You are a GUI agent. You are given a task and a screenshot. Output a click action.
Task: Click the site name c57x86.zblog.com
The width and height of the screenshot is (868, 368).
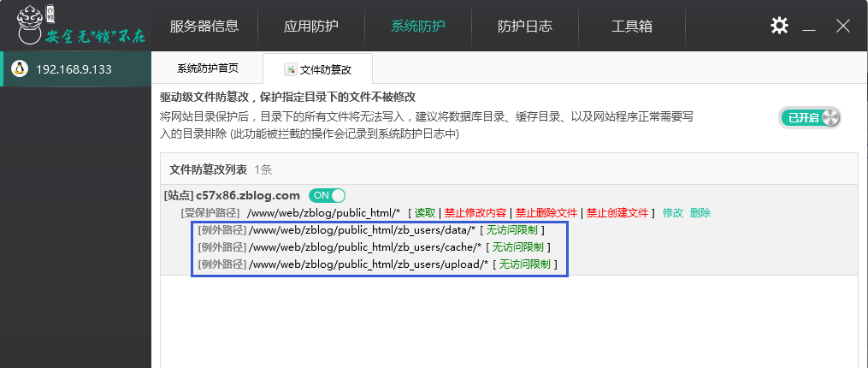(x=248, y=195)
